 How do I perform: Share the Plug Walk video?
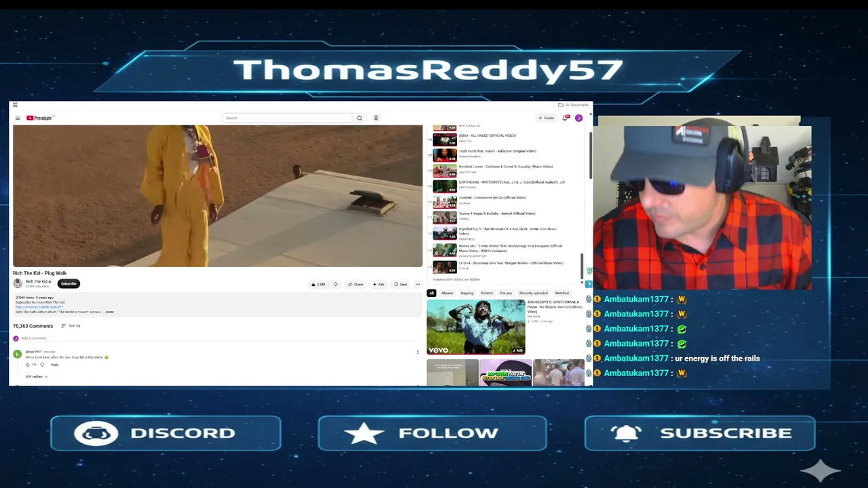coord(355,285)
